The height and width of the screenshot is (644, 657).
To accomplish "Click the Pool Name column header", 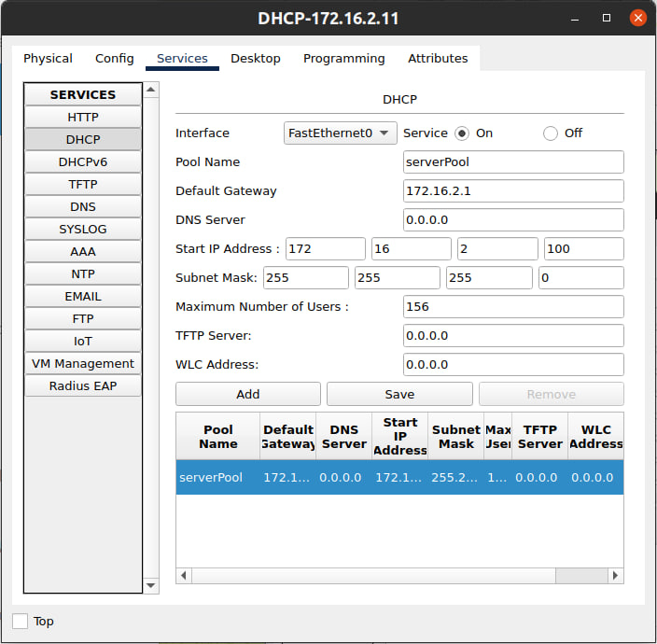I will click(x=217, y=436).
